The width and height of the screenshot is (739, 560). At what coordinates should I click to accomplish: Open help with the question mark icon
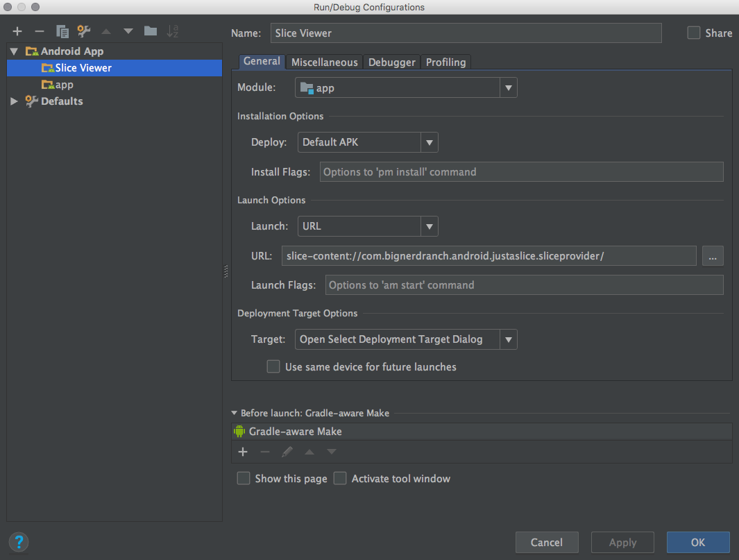(19, 542)
